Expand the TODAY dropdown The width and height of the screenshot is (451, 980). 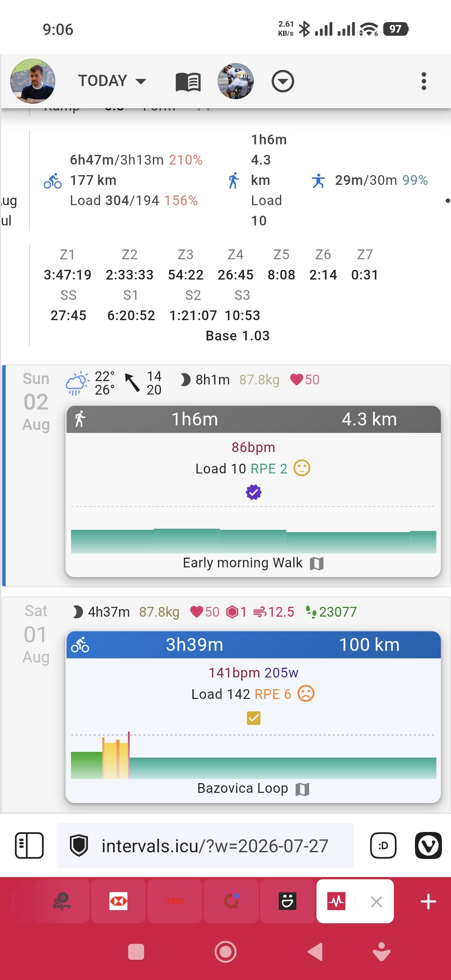[x=112, y=81]
